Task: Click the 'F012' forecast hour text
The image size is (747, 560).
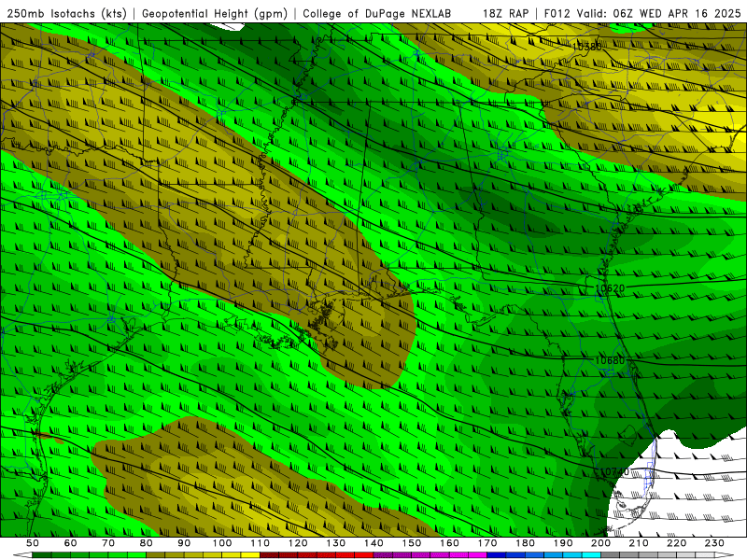Action: pyautogui.click(x=557, y=13)
